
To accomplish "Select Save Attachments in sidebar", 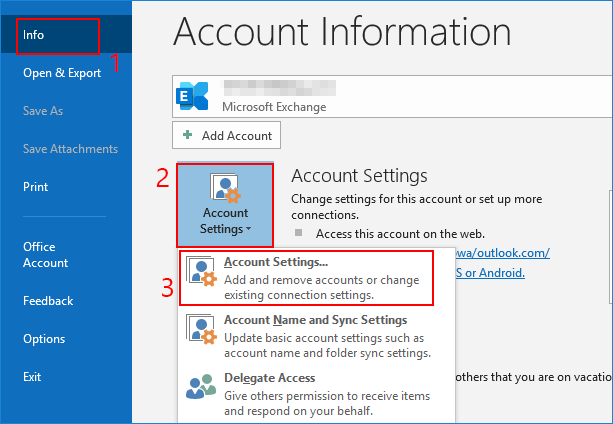I will click(70, 148).
